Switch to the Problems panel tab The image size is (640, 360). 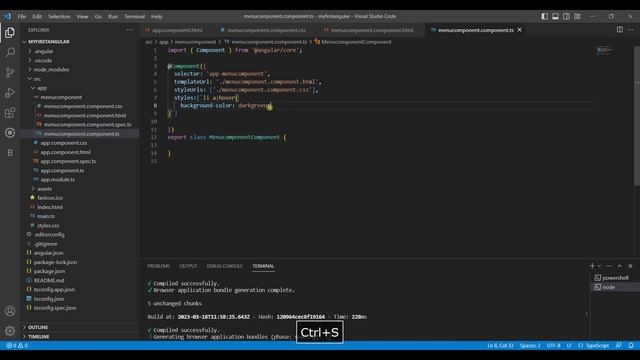tap(158, 266)
